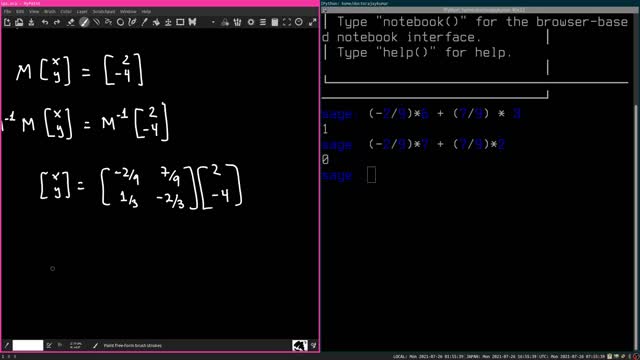This screenshot has height=360, width=640.
Task: Click the footer icon right of color swatch
Action: (x=49, y=345)
